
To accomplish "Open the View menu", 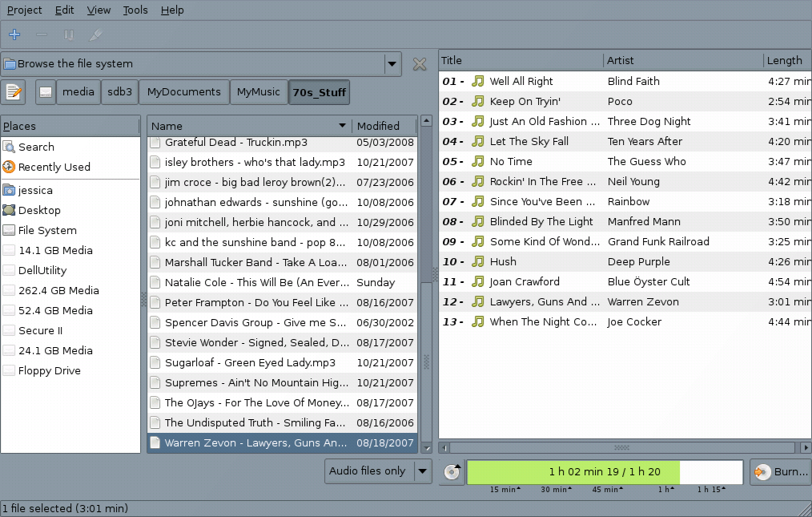I will click(98, 10).
